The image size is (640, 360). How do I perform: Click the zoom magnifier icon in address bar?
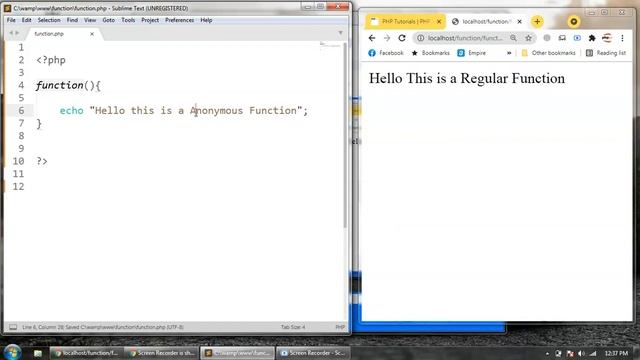pos(513,38)
